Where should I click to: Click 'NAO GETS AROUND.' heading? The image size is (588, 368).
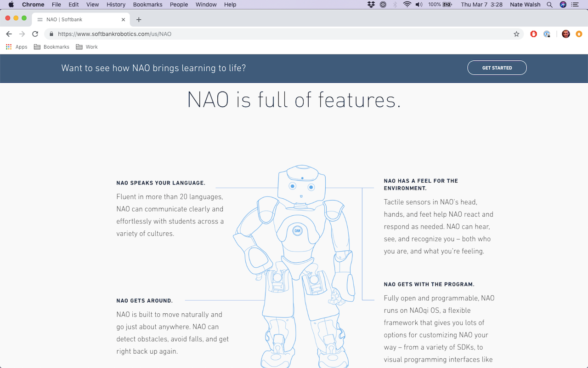145,301
